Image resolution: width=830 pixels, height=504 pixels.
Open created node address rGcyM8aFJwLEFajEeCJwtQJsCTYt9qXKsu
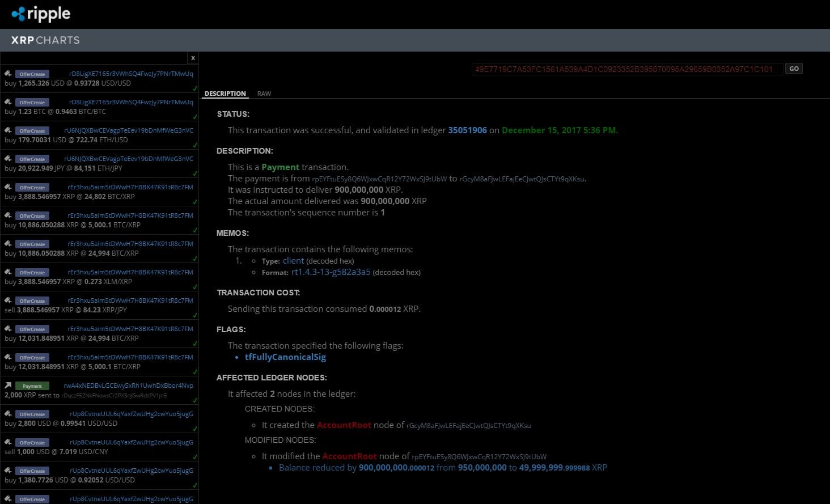tap(469, 426)
